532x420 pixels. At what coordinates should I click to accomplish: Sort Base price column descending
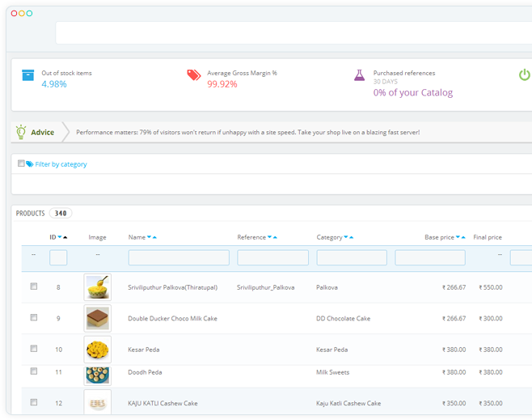tap(458, 237)
